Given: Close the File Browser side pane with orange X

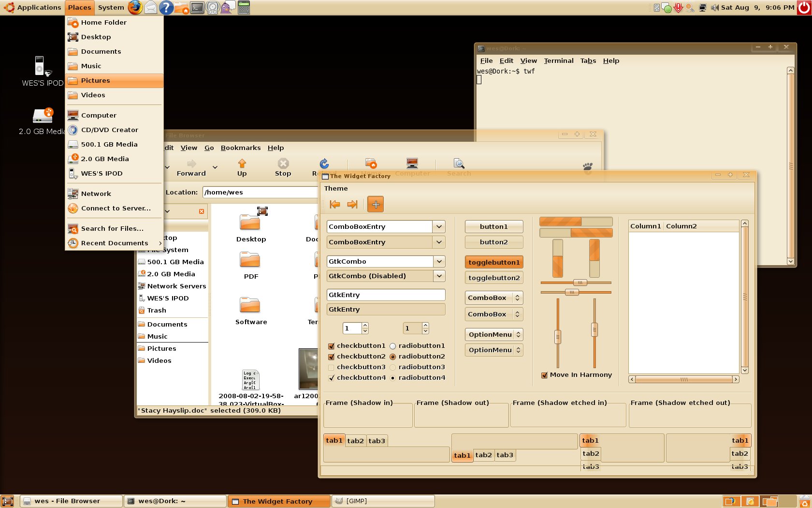Looking at the screenshot, I should [202, 211].
